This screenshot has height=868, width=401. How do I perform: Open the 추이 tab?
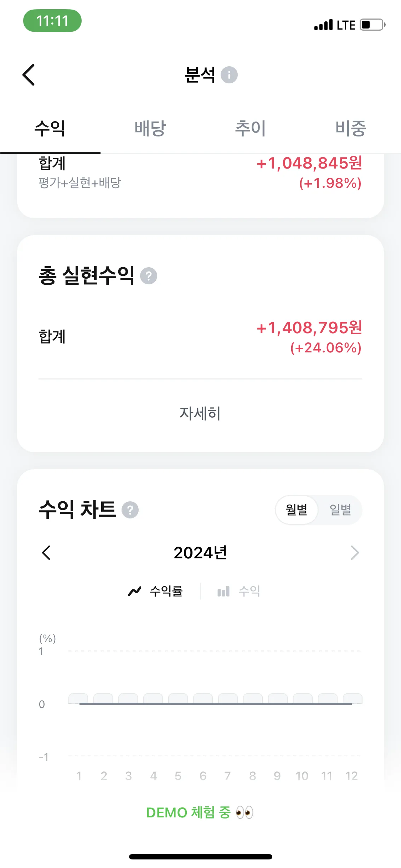coord(251,128)
